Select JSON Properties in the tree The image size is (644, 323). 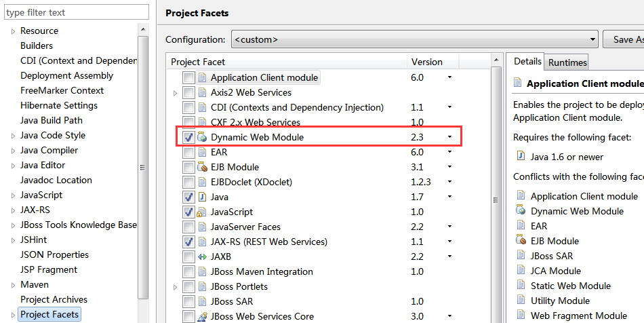pyautogui.click(x=54, y=254)
